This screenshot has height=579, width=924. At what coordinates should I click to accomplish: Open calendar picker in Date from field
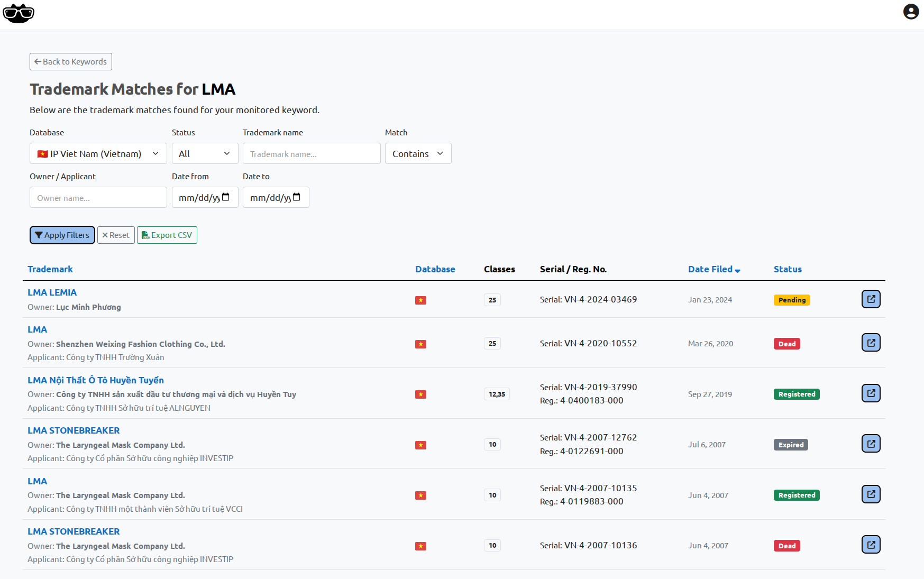pyautogui.click(x=226, y=197)
